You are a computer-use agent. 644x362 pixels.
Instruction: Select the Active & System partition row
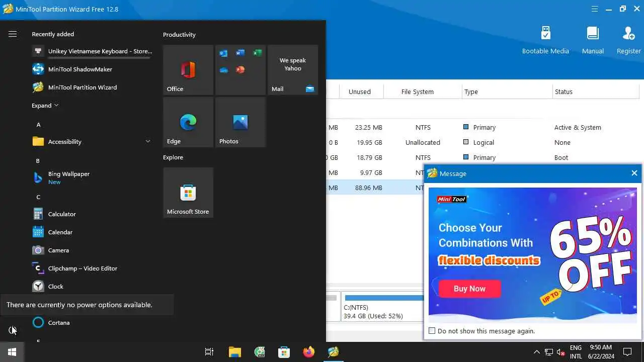[x=483, y=127]
